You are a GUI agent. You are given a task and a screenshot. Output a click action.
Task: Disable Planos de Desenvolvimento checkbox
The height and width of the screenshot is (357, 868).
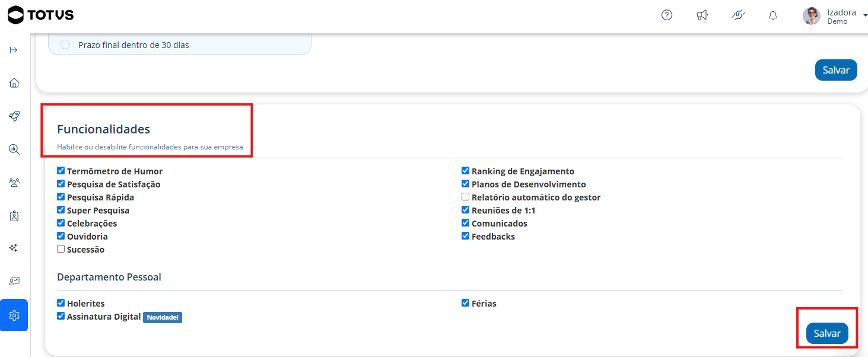(x=465, y=184)
